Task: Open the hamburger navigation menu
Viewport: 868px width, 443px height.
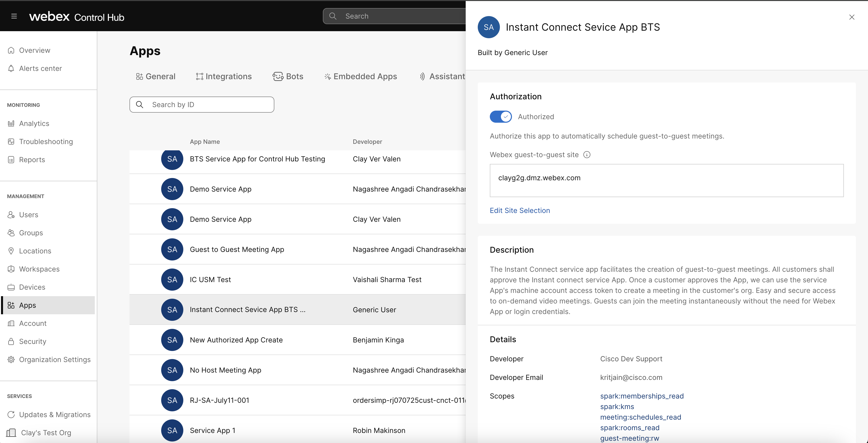Action: tap(14, 16)
